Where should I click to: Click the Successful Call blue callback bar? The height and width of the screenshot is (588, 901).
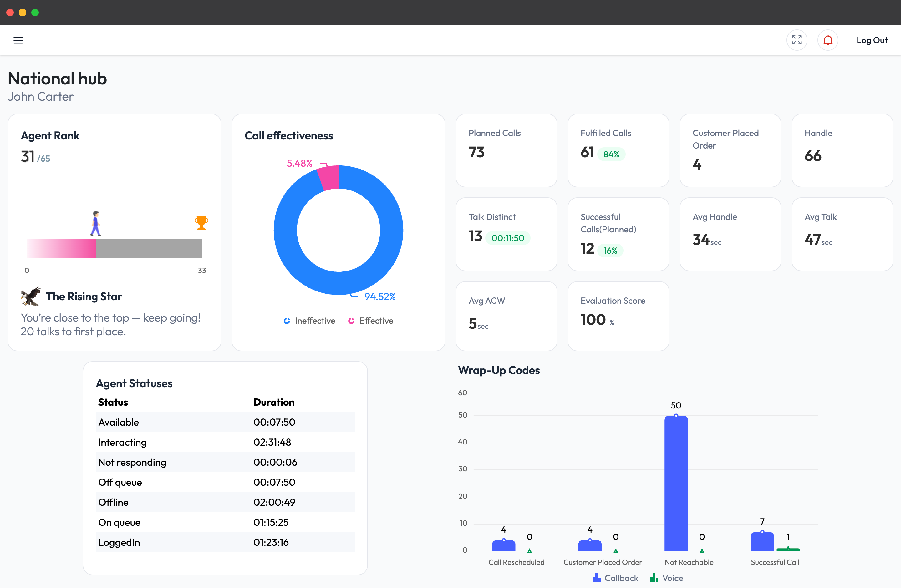point(762,541)
